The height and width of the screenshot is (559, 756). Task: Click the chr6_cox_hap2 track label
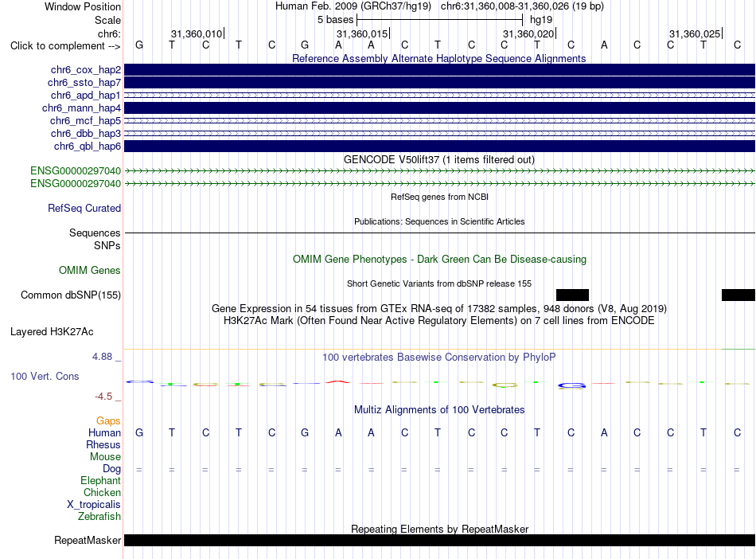[x=86, y=70]
